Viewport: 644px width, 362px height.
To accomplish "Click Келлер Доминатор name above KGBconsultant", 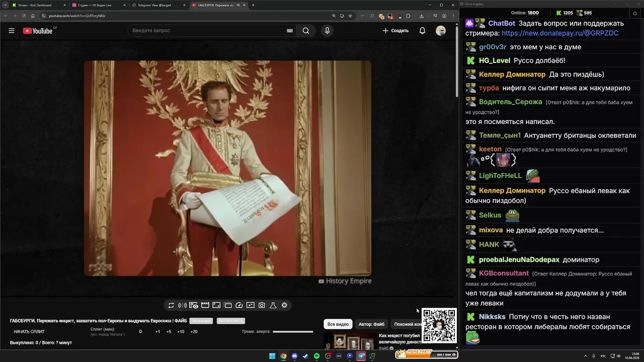I will [x=512, y=191].
